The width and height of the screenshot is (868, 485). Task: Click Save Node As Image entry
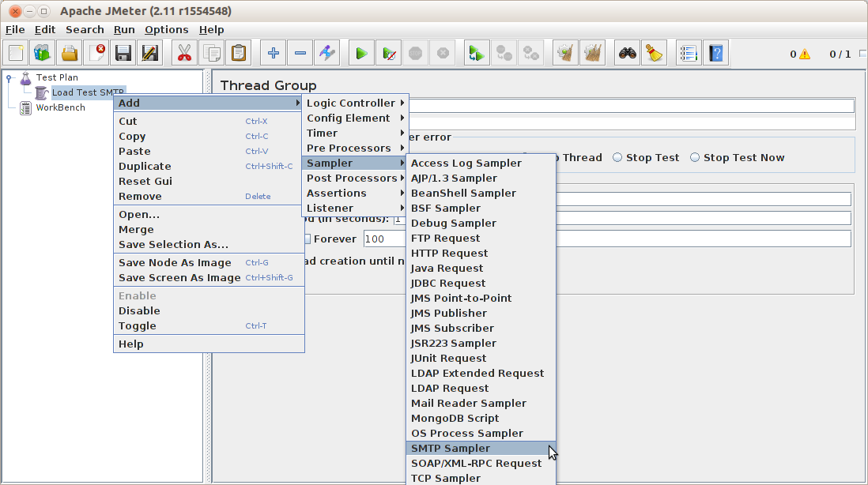[209, 262]
